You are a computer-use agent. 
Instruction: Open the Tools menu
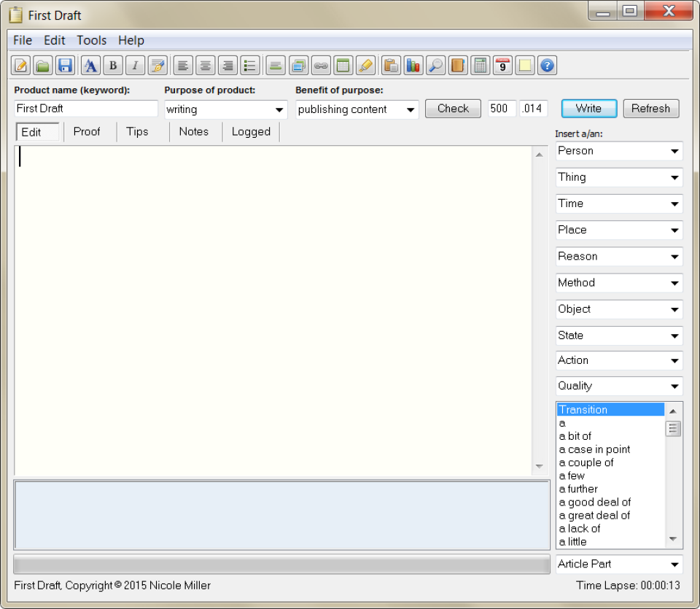coord(92,40)
